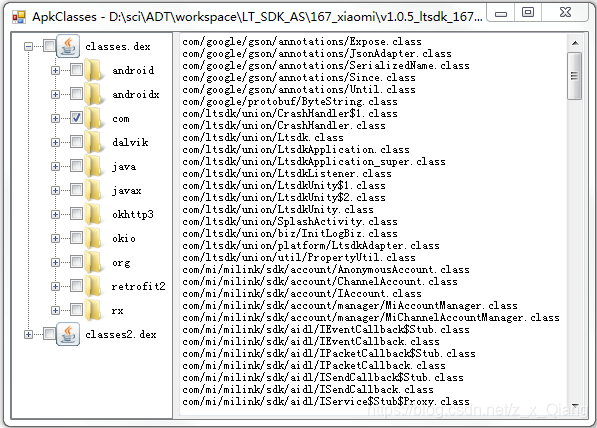Click the MiChannelAccountManager.class line

pos(371,317)
